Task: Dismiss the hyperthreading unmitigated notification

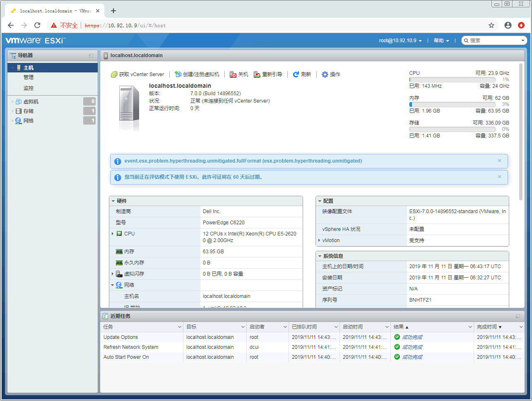Action: point(499,161)
